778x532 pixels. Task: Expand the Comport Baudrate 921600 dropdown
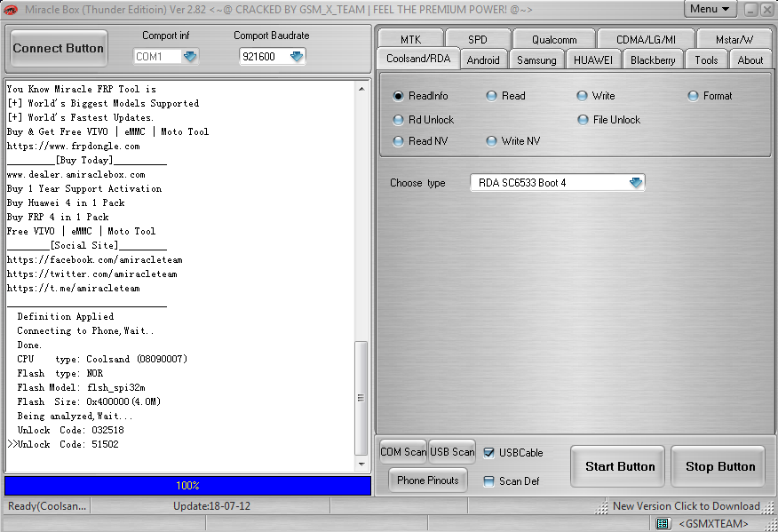pyautogui.click(x=297, y=57)
